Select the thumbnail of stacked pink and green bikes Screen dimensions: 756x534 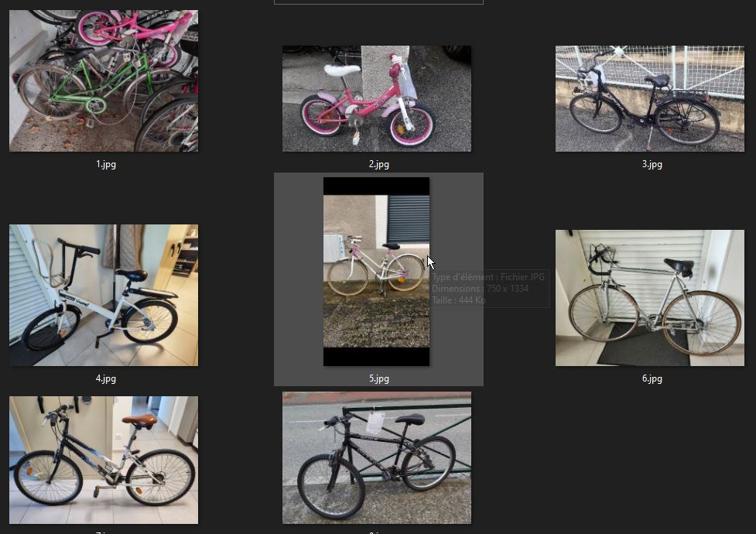tap(104, 81)
